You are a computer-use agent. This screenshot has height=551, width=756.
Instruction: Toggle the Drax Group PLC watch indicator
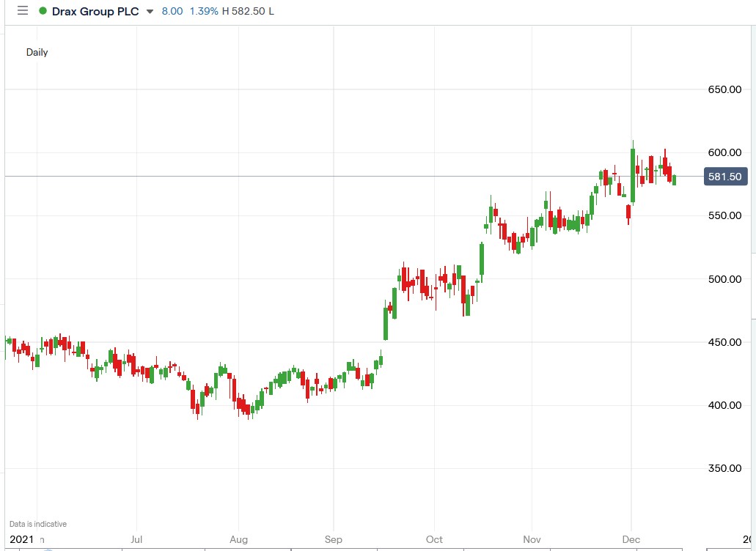[x=44, y=11]
